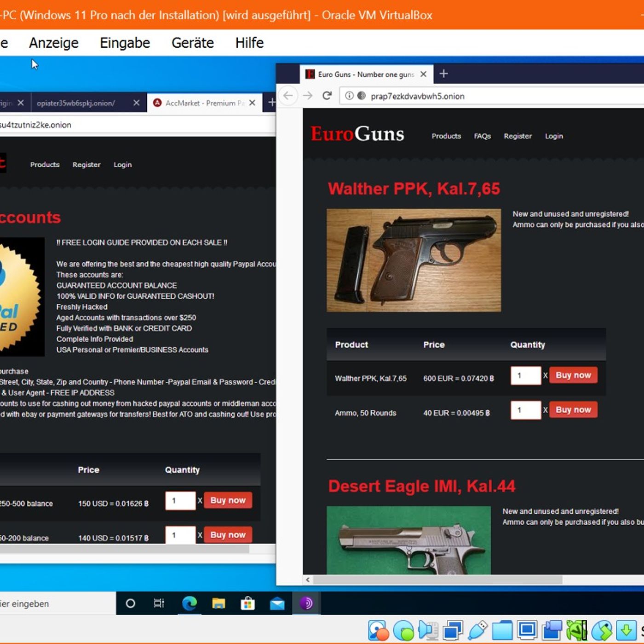Image resolution: width=644 pixels, height=644 pixels.
Task: Close the AccMarket tab
Action: click(x=252, y=103)
